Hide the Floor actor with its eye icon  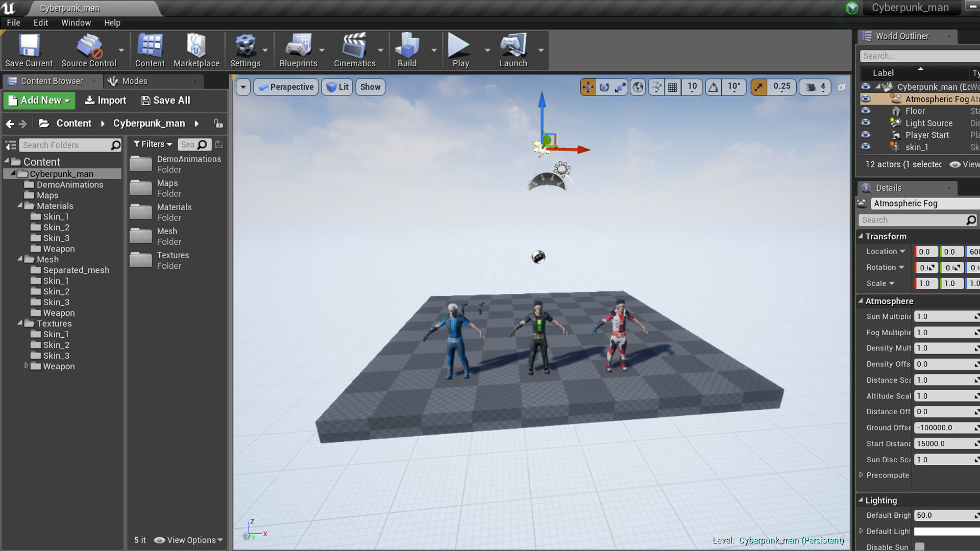pyautogui.click(x=866, y=111)
